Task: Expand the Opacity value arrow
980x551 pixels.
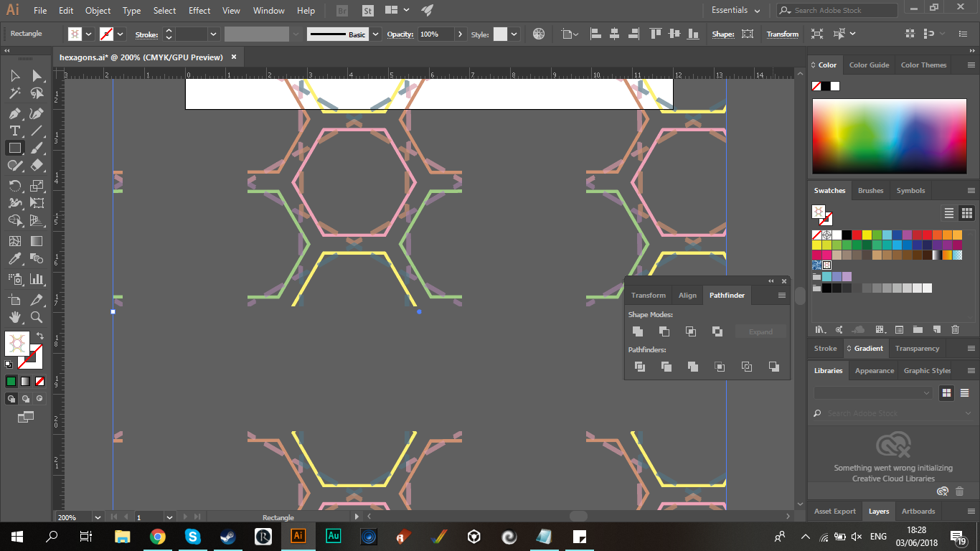Action: click(x=459, y=34)
